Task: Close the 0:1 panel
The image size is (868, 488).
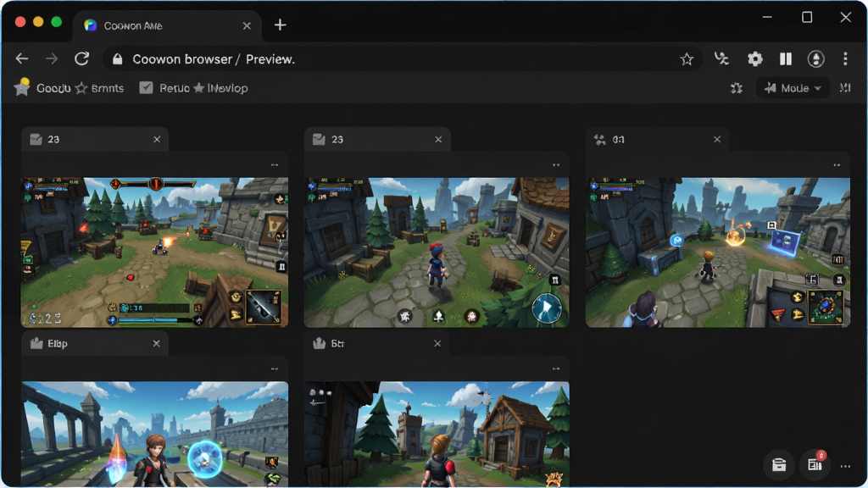Action: (717, 140)
